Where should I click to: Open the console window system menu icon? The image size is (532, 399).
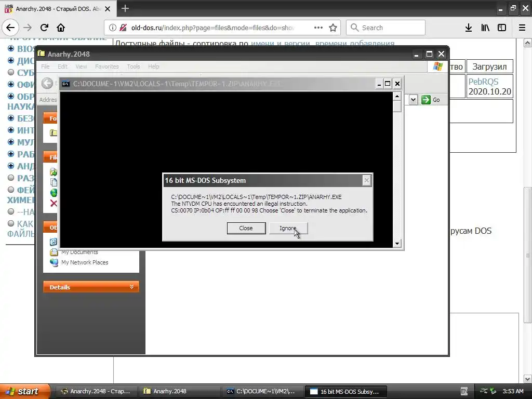[x=66, y=84]
